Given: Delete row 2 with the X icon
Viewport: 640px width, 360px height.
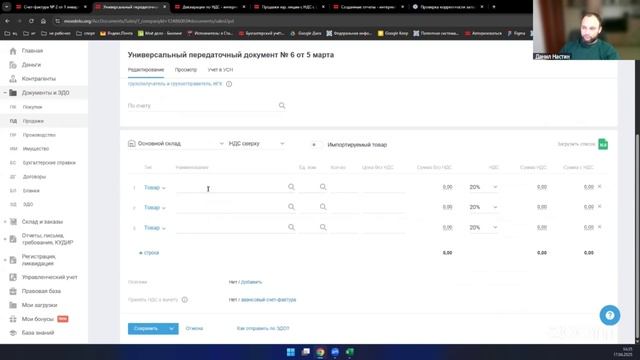Looking at the screenshot, I should coord(600,207).
